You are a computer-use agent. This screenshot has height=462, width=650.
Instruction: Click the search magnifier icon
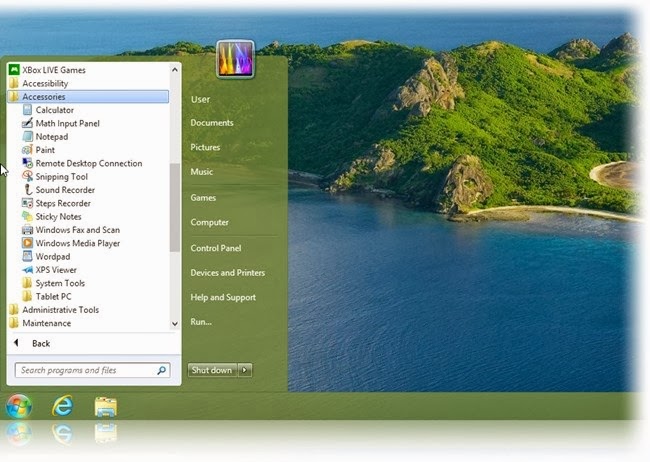point(161,370)
